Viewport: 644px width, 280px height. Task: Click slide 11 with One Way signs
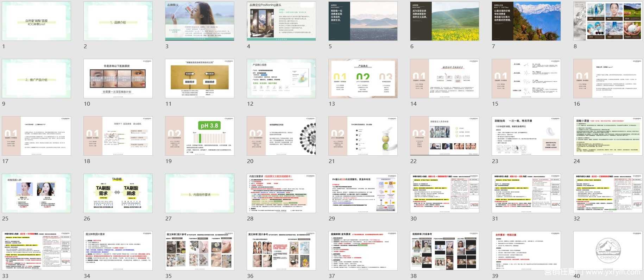pos(200,79)
